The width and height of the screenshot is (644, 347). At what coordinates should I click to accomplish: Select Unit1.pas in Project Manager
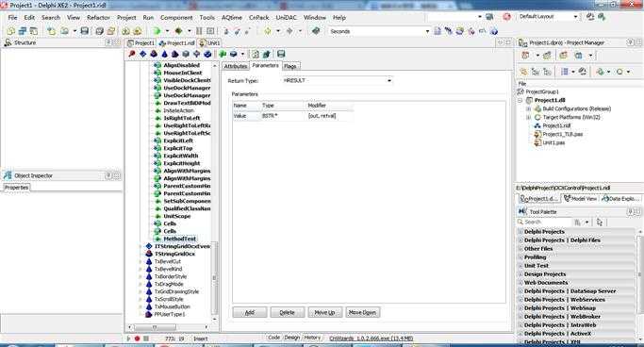[553, 143]
